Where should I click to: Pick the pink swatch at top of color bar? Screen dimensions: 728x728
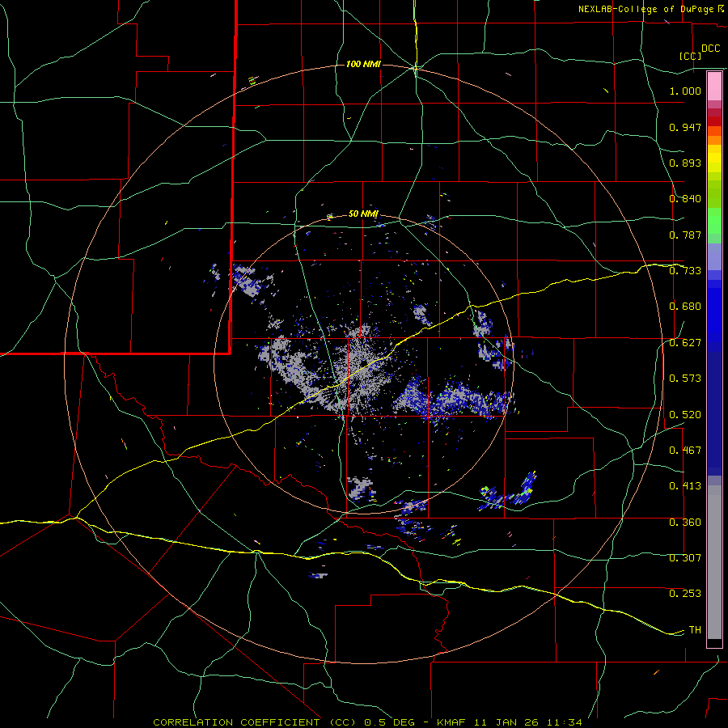[714, 87]
